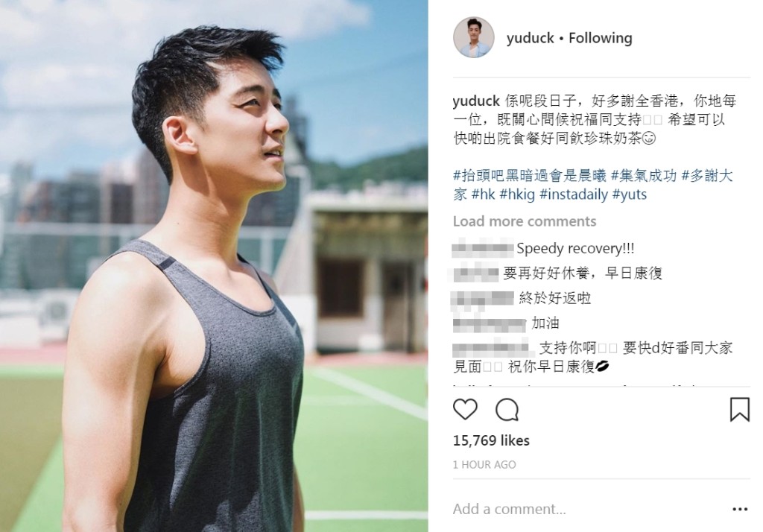The width and height of the screenshot is (763, 532).
Task: Open comments via the speech bubble icon
Action: tap(507, 410)
